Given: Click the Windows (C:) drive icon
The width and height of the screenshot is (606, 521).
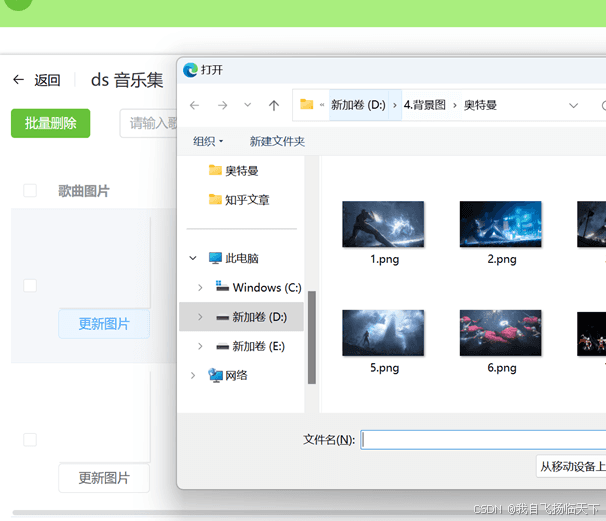Looking at the screenshot, I should click(222, 286).
